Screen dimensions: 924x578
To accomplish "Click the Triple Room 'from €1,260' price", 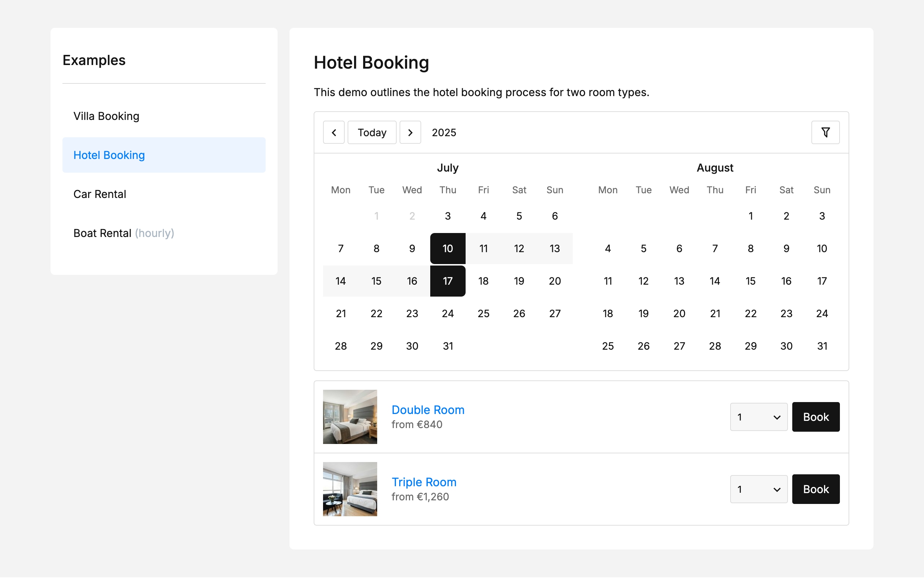I will (x=420, y=497).
